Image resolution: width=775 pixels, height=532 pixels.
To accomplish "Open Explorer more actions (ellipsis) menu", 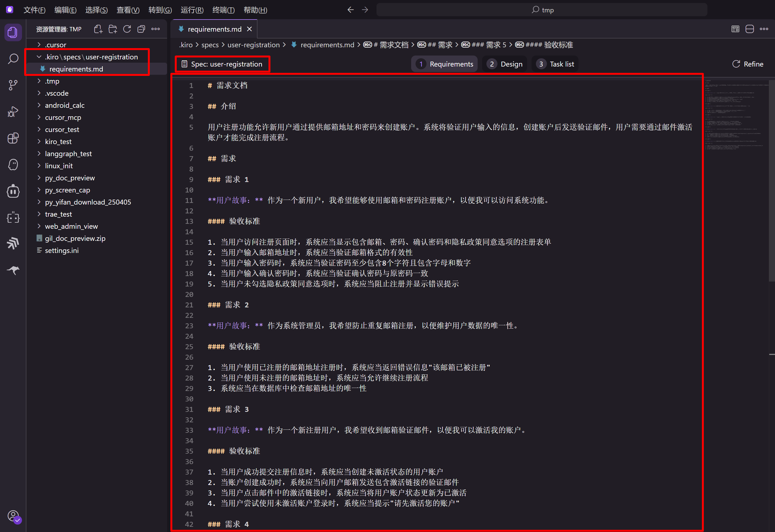I will point(155,29).
